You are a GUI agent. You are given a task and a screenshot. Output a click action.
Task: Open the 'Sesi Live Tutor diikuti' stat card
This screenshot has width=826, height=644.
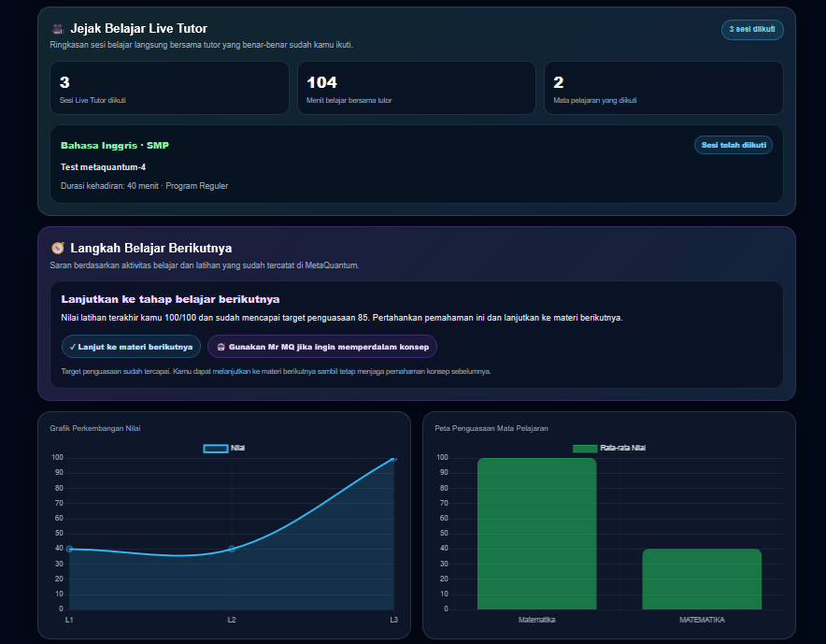(169, 88)
